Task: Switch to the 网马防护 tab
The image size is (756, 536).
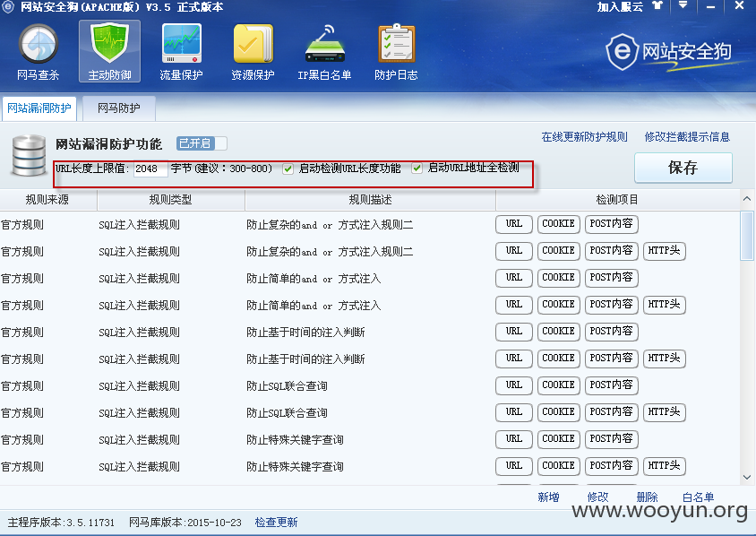Action: click(x=118, y=108)
